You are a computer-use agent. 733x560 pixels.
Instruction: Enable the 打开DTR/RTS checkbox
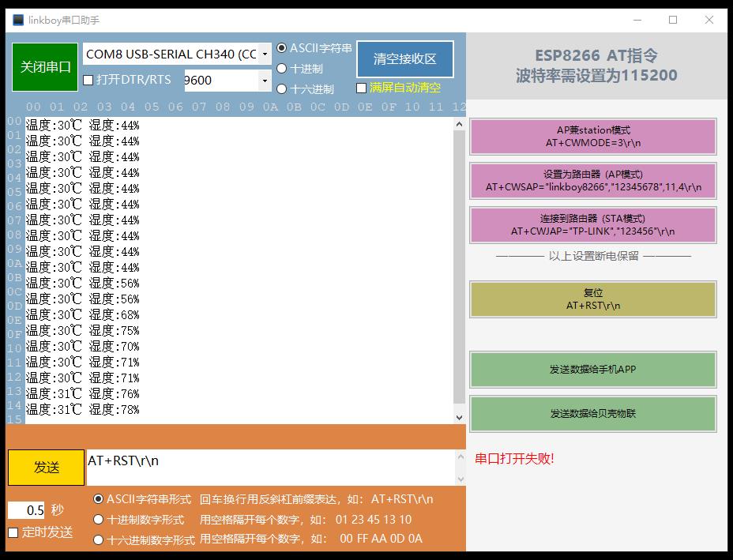tap(88, 80)
